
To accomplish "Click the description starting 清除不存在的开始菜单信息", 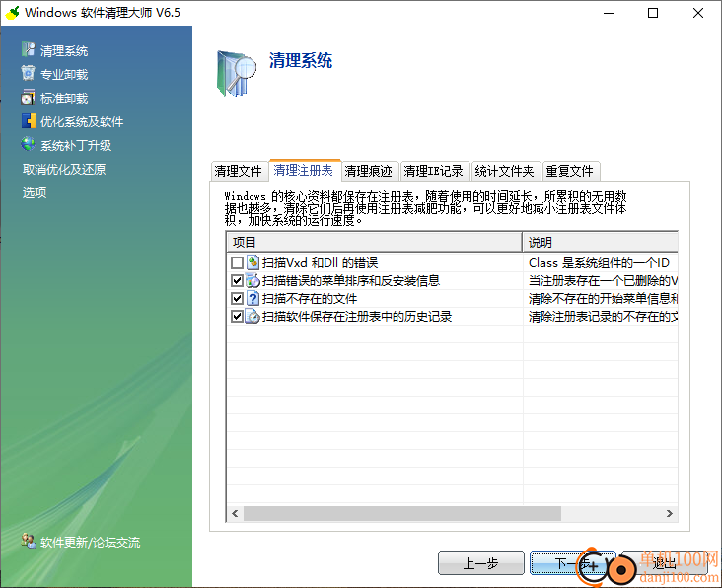I will [x=603, y=298].
